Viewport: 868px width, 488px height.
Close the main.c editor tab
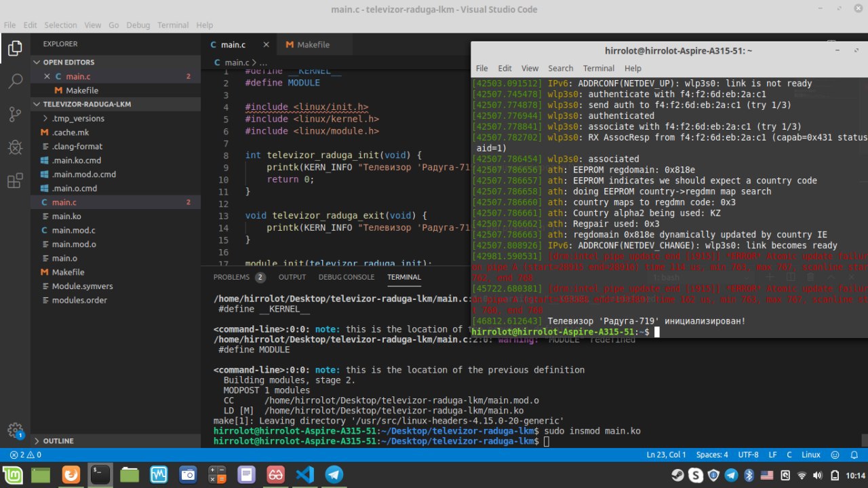coord(265,45)
